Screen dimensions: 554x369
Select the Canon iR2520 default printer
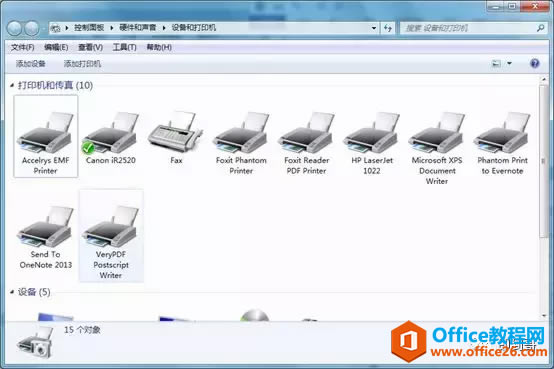pyautogui.click(x=111, y=138)
